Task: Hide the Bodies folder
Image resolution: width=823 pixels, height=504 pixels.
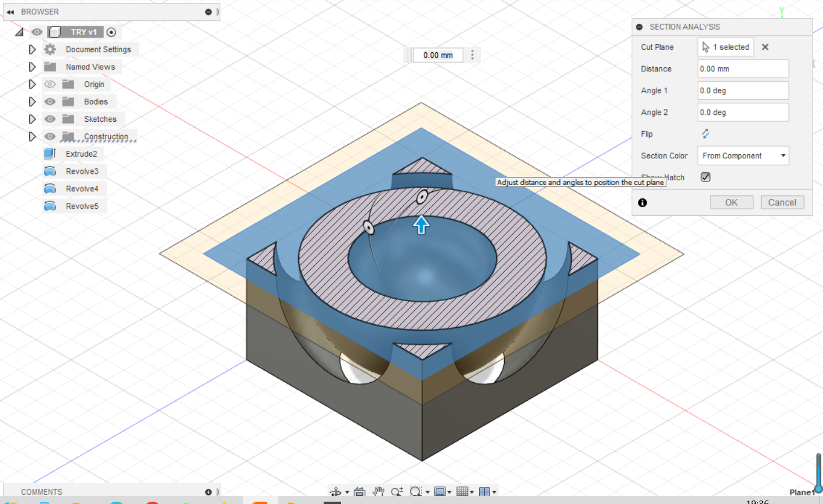Action: pyautogui.click(x=50, y=101)
